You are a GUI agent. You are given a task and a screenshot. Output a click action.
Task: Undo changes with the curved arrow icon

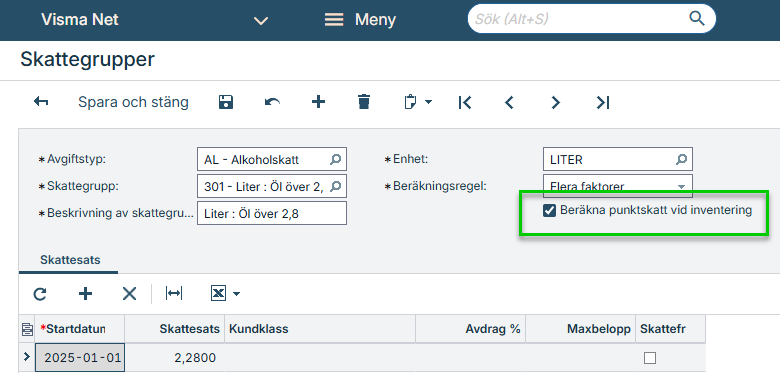272,102
